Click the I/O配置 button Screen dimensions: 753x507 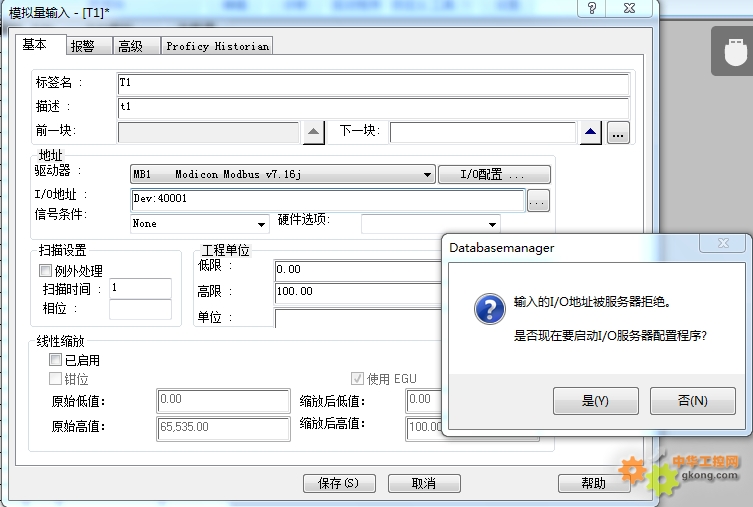494,174
